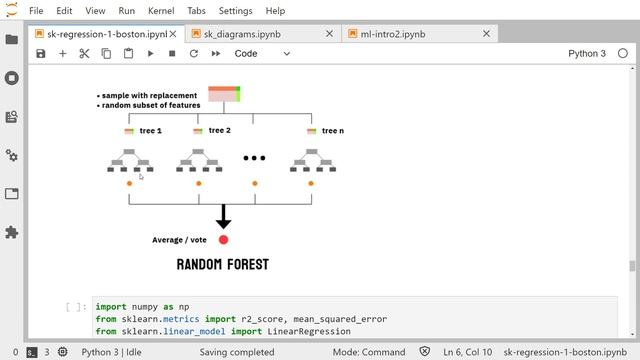Cut selected cells with scissors icon

coord(84,53)
